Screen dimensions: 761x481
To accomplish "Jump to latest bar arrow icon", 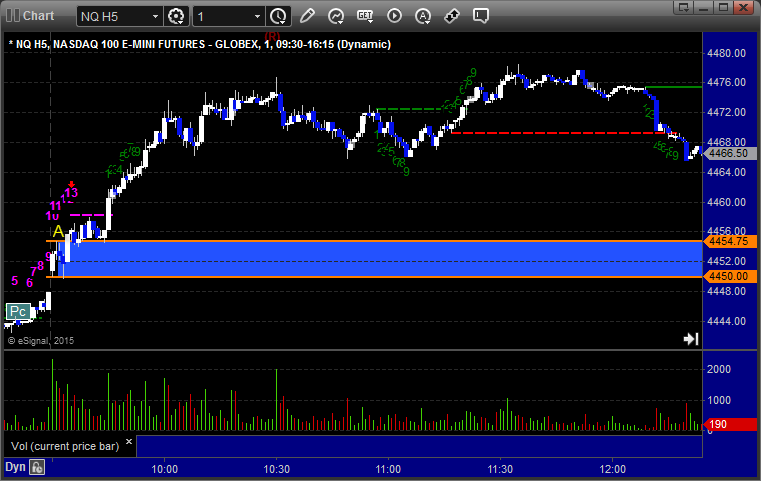I will pyautogui.click(x=691, y=339).
